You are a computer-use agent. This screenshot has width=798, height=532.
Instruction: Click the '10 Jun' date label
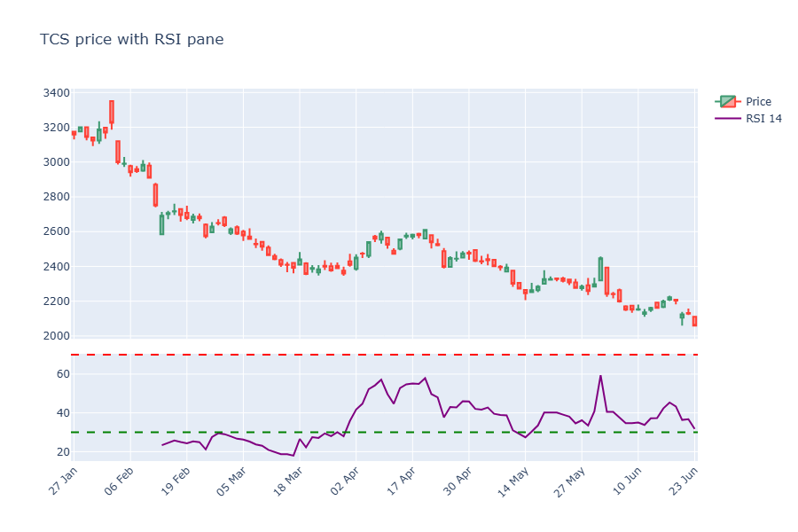pyautogui.click(x=627, y=481)
